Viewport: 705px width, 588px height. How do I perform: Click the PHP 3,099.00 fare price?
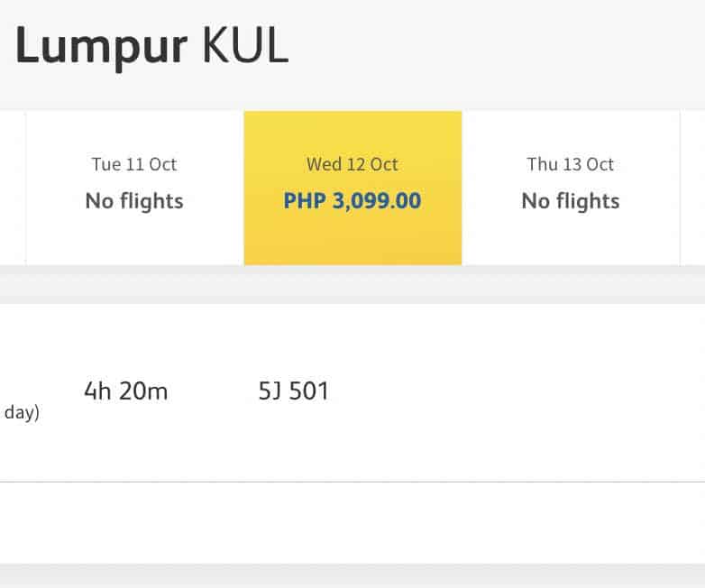tap(352, 200)
